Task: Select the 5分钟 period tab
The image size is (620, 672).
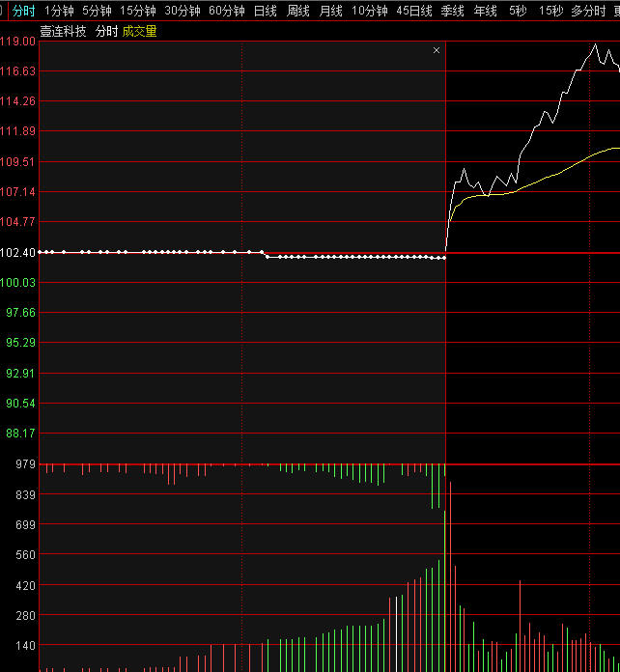Action: coord(97,11)
